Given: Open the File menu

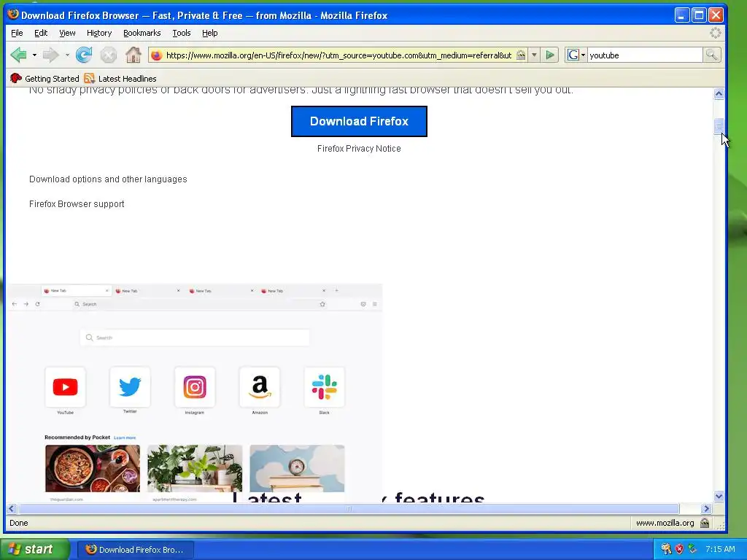Looking at the screenshot, I should [17, 33].
